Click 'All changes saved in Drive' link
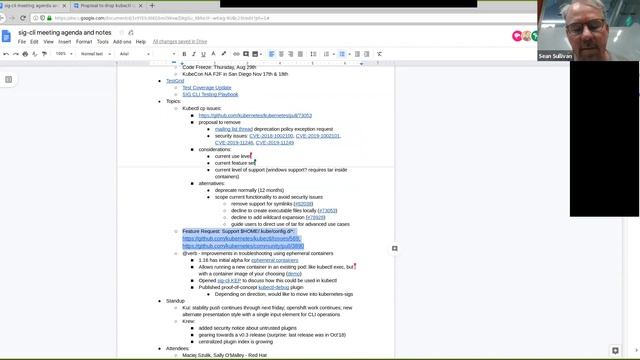This screenshot has width=640, height=360. tap(180, 42)
